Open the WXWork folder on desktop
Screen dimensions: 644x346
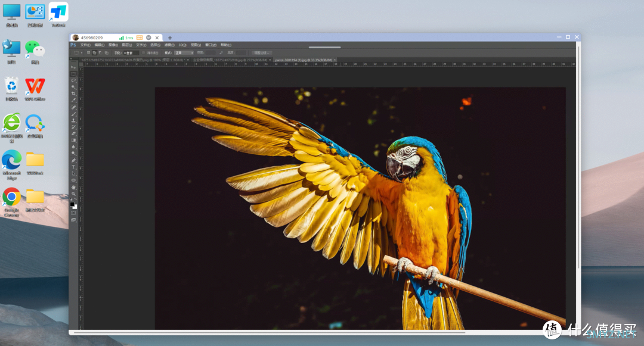[x=35, y=163]
